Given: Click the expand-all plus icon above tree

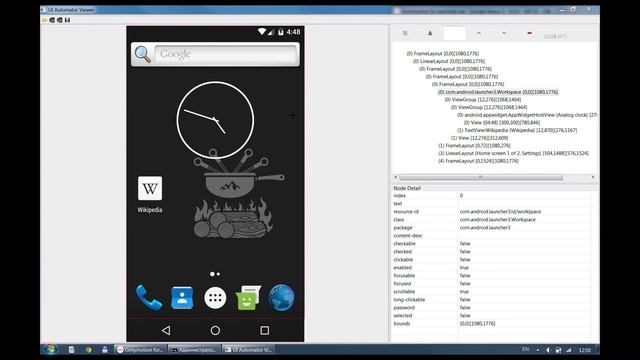Looking at the screenshot, I should [405, 33].
